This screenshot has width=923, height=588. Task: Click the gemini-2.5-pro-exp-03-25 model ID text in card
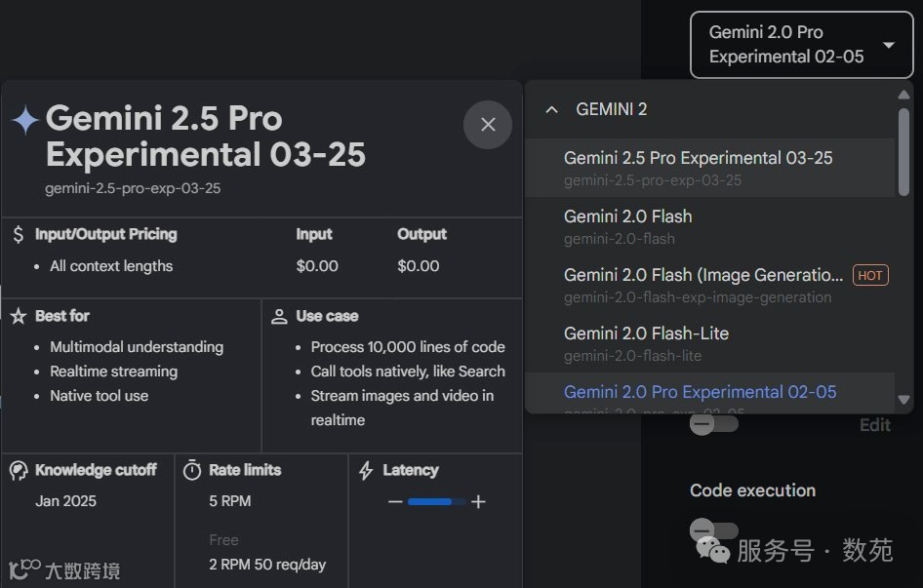point(133,188)
